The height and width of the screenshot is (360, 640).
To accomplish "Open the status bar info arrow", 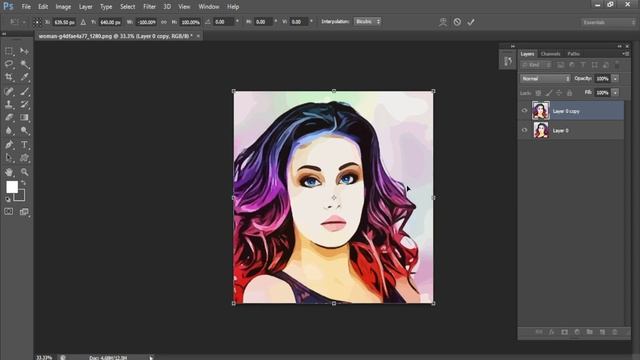I will coord(151,358).
